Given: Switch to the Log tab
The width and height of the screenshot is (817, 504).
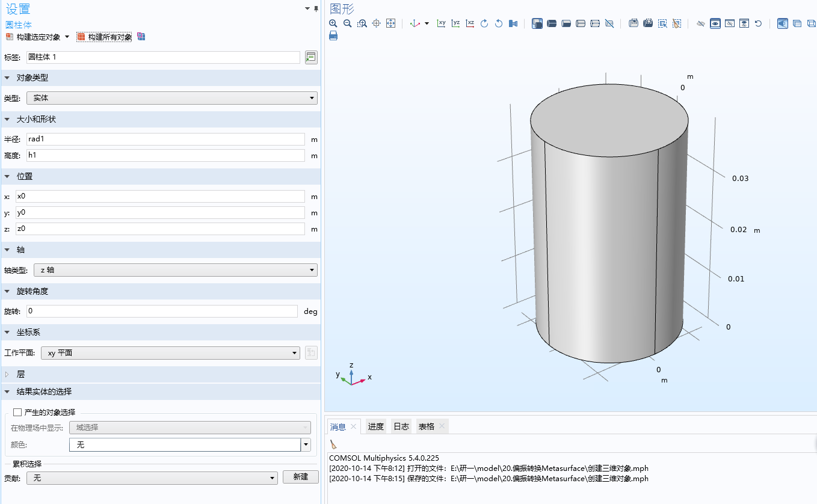Looking at the screenshot, I should pos(401,426).
